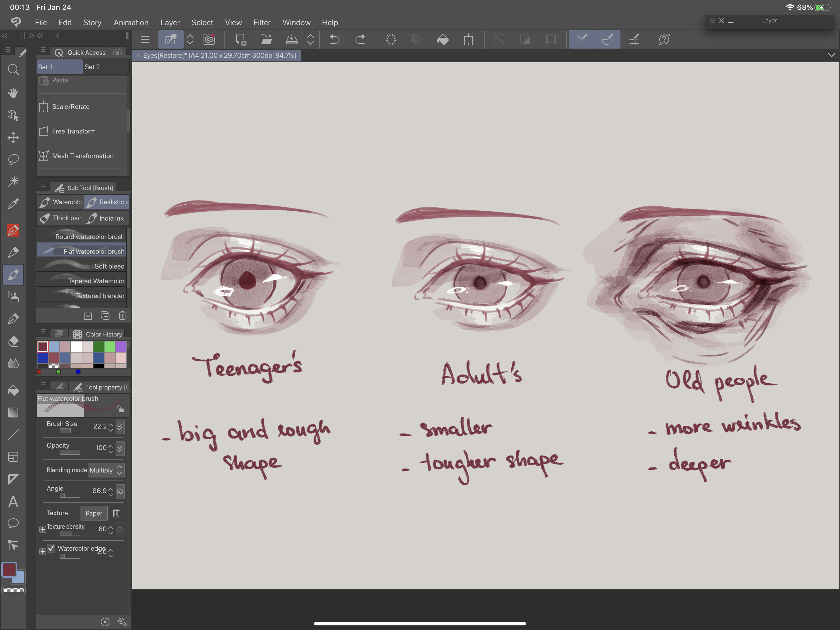
Task: Toggle the lock on brush preview
Action: click(120, 409)
